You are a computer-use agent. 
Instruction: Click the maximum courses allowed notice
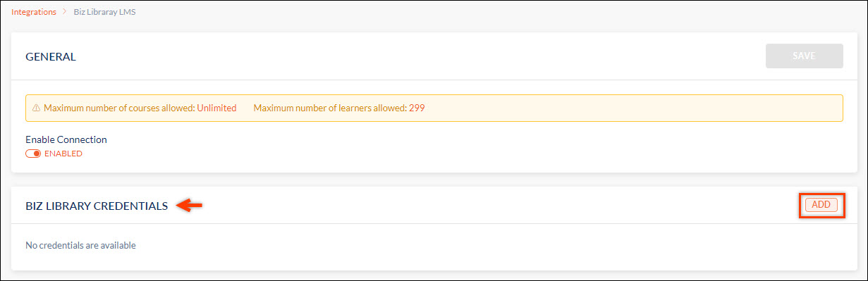[x=140, y=108]
